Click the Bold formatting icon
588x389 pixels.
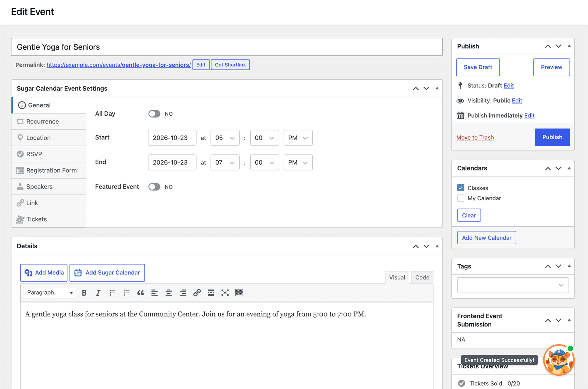point(84,293)
